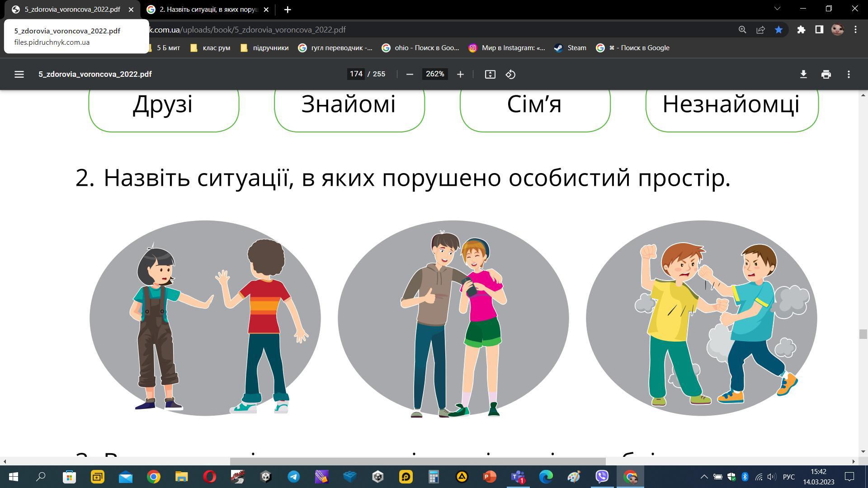Click the fit to page icon

click(490, 74)
